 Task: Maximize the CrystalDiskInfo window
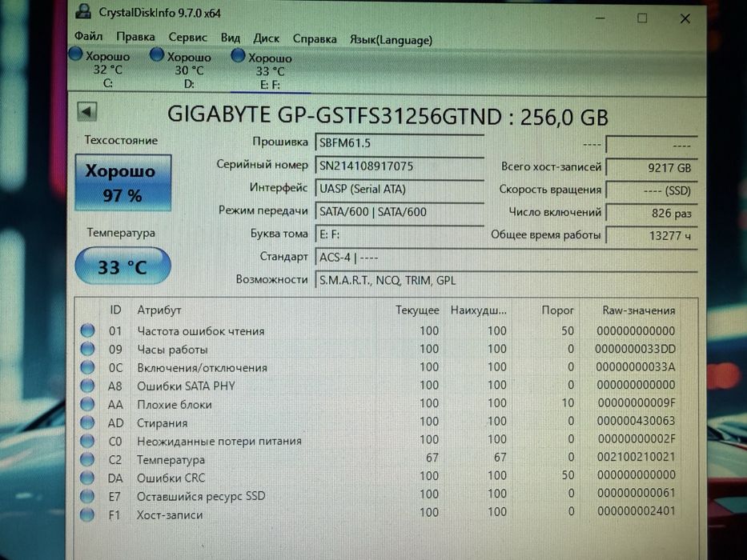pos(642,18)
